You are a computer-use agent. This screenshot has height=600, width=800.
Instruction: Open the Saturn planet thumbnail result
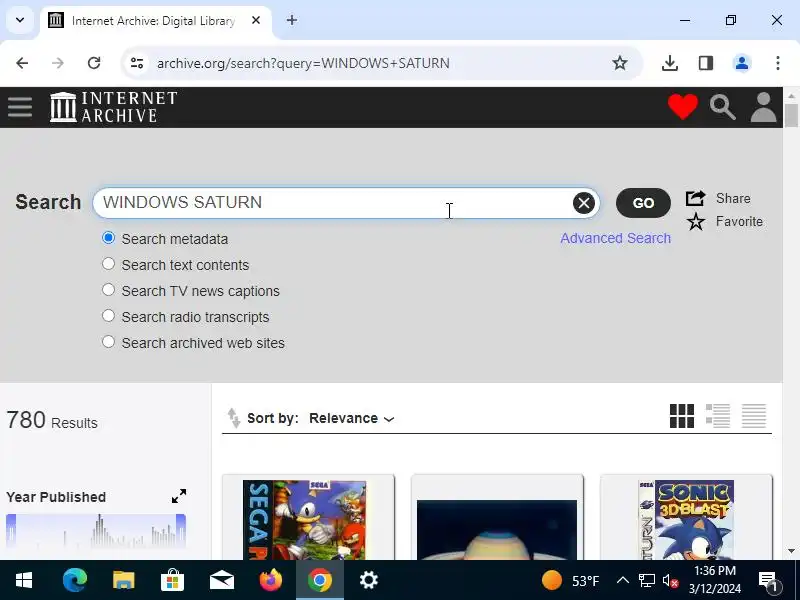[497, 517]
